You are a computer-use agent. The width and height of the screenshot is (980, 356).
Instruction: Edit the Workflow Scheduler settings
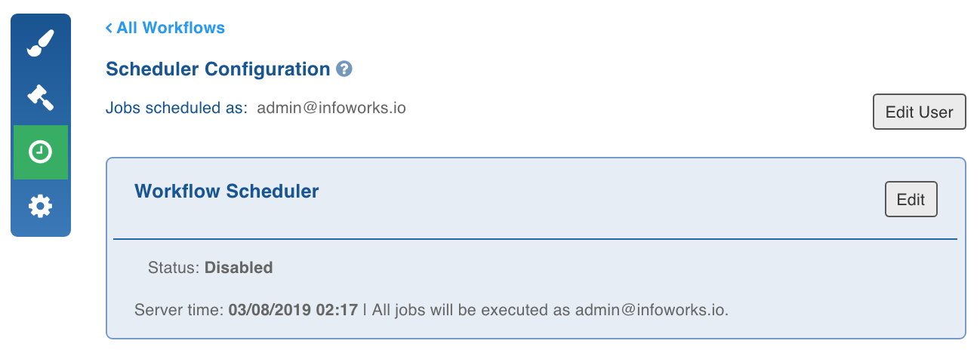click(911, 200)
